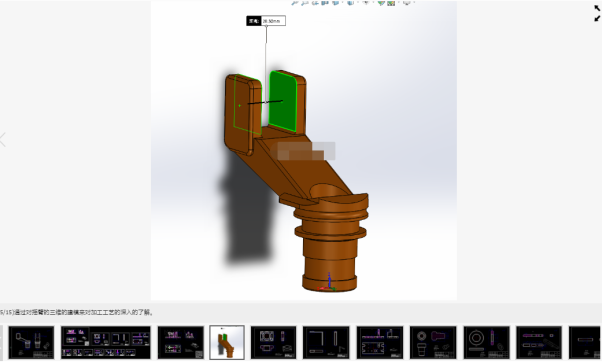602x364 pixels.
Task: Open thumbnail showing L-shaped bracket drawing
Action: (x=326, y=342)
